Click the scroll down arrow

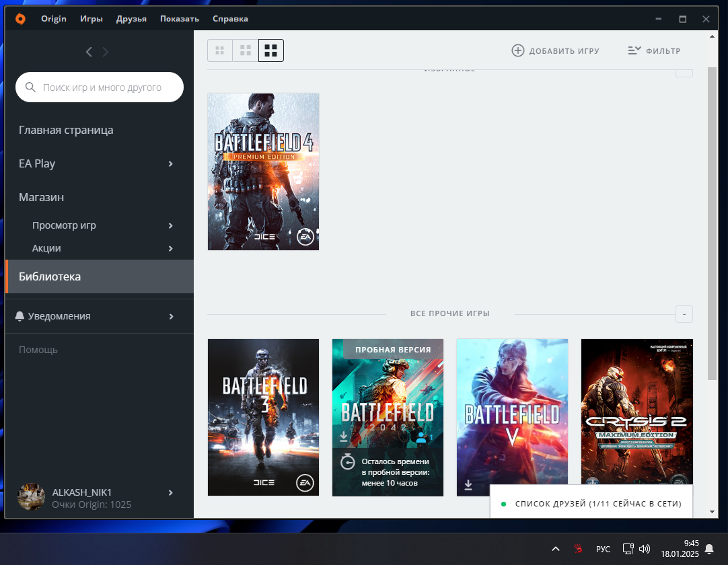coord(713,512)
